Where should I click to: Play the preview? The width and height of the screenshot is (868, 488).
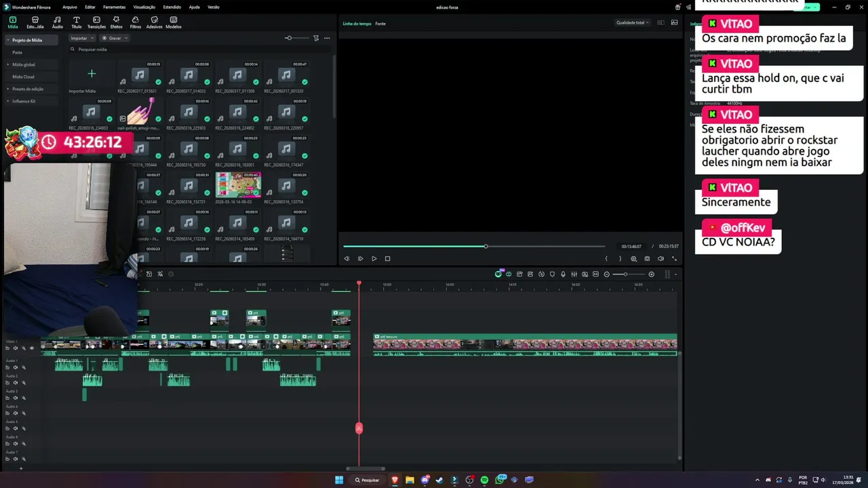[x=374, y=258]
